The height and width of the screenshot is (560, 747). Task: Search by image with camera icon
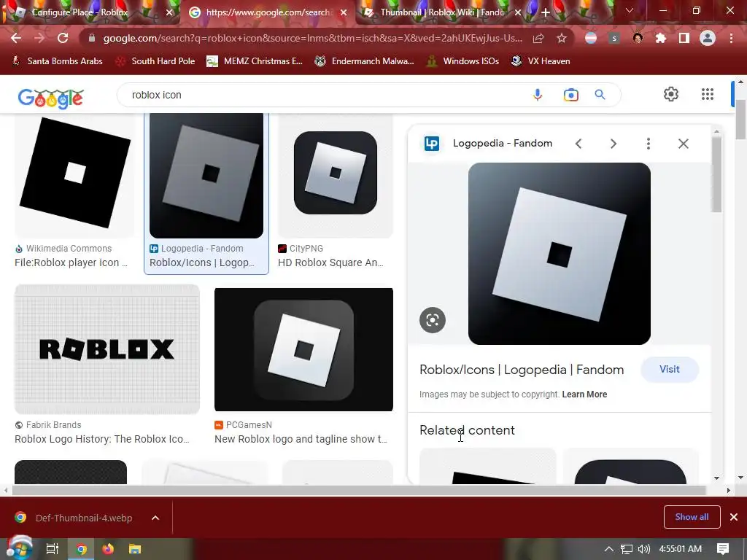click(570, 95)
